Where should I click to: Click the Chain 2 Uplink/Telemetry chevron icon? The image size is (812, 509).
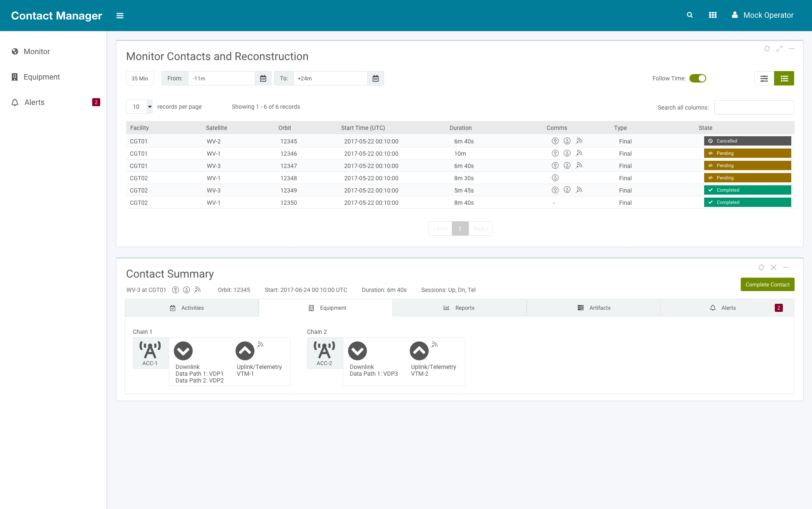[x=419, y=351]
